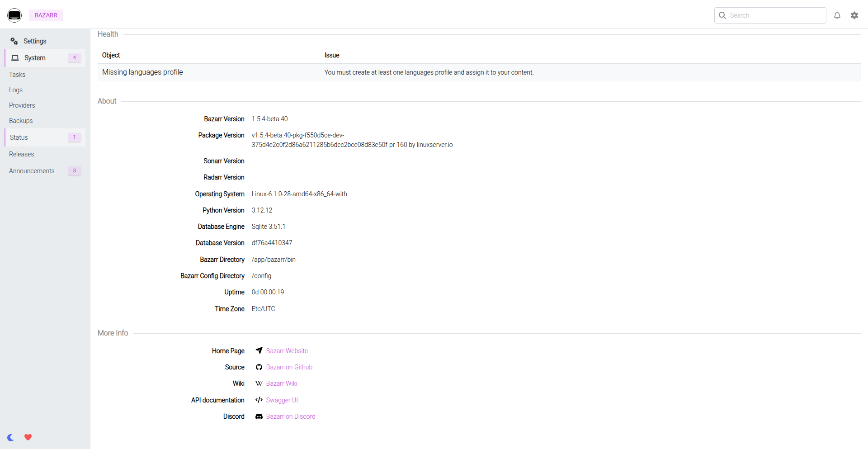The height and width of the screenshot is (449, 868).
Task: Click the Bazarr logo icon
Action: coord(14,15)
